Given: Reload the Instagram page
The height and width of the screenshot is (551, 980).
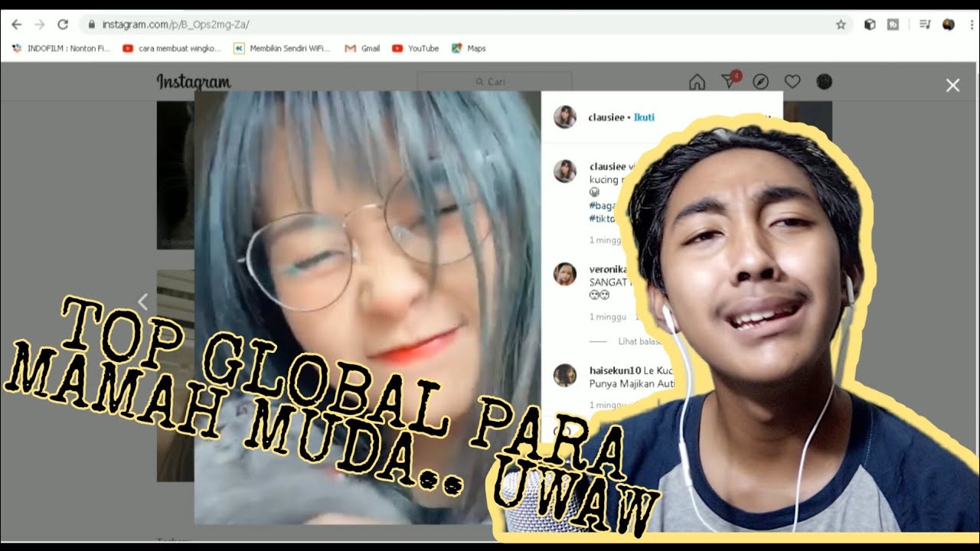Looking at the screenshot, I should click(x=63, y=24).
